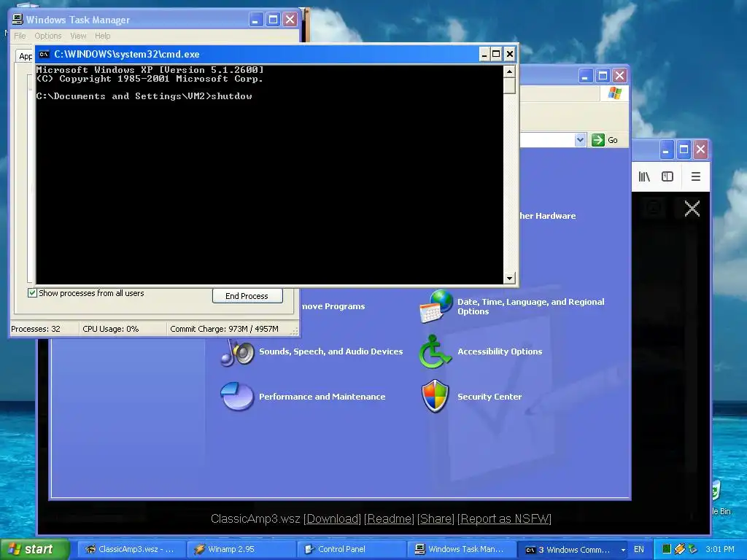Click the End Process button

[247, 296]
